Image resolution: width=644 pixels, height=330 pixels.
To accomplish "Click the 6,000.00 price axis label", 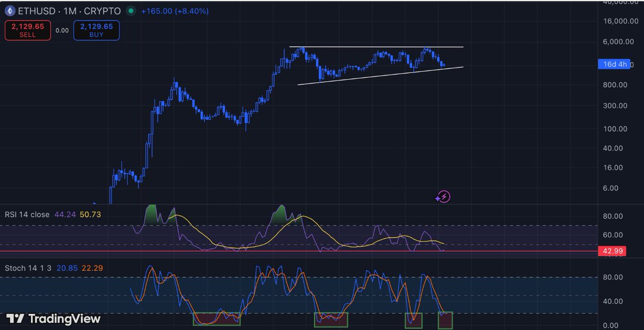I will coord(619,41).
